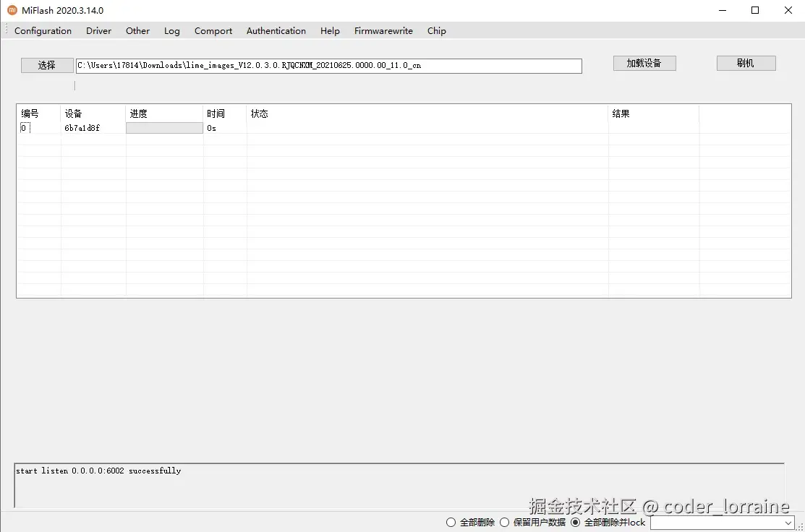Select the 保留用户数据 radio option

coord(504,522)
